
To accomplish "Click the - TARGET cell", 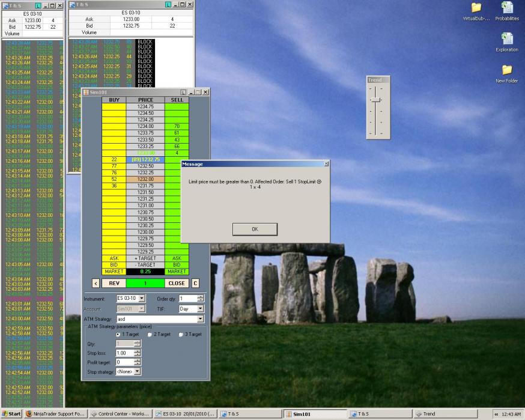I will coord(145,265).
